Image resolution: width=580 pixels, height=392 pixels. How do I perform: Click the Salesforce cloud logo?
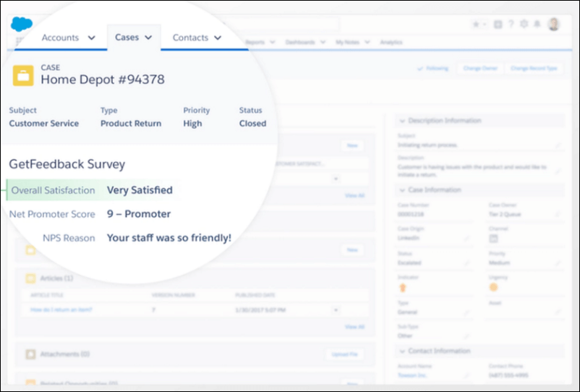click(x=22, y=24)
